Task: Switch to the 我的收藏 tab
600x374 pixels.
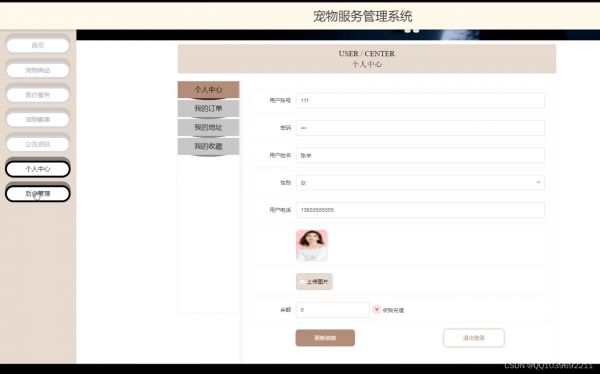Action: (x=209, y=146)
